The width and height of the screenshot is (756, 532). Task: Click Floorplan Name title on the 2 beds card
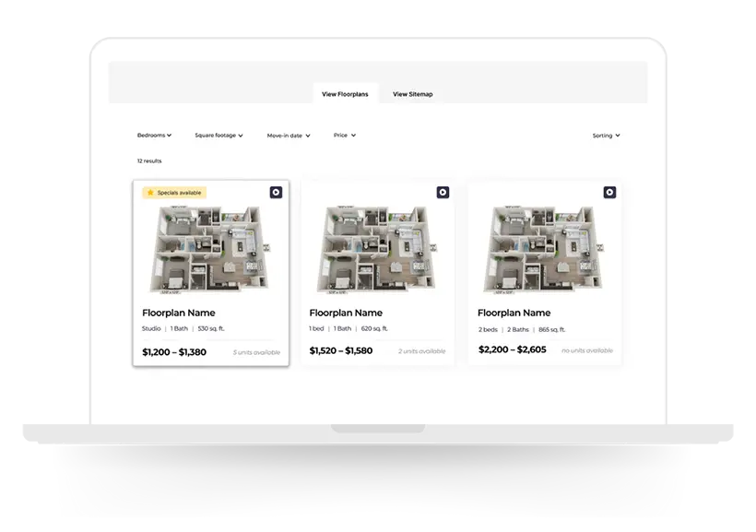click(514, 313)
